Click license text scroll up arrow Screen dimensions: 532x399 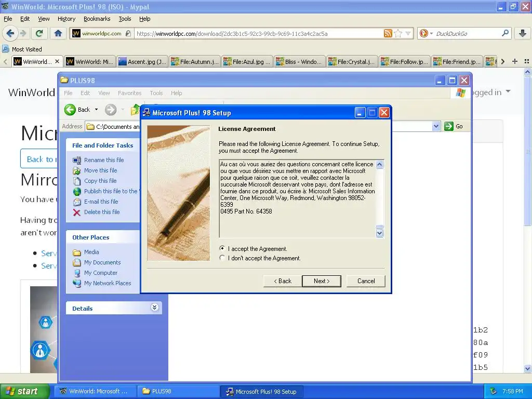(380, 165)
